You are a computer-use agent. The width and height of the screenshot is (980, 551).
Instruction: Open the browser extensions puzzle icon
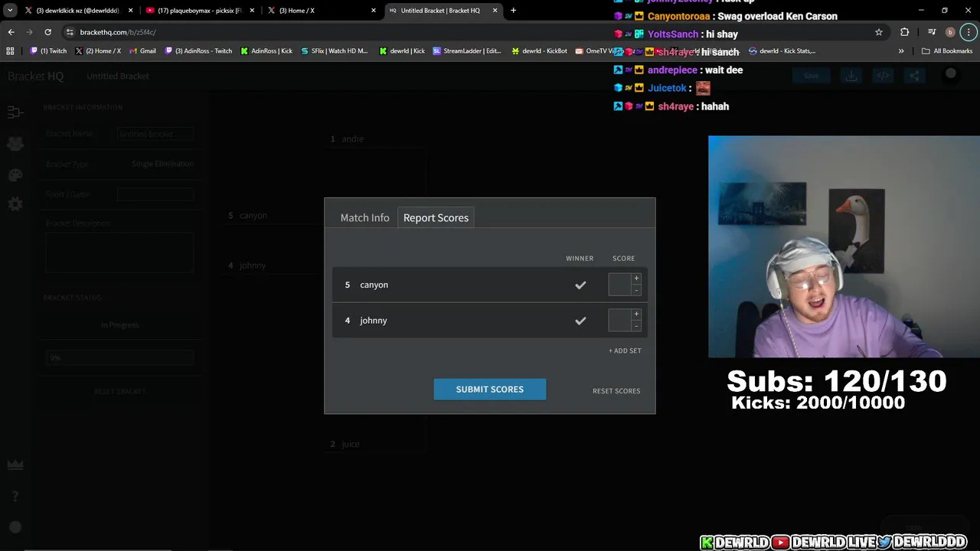tap(905, 32)
